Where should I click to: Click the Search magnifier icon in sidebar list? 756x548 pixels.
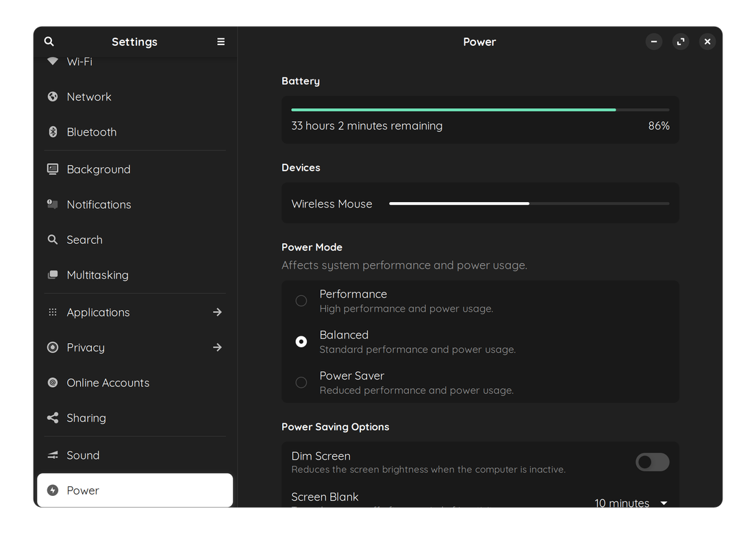coord(53,239)
